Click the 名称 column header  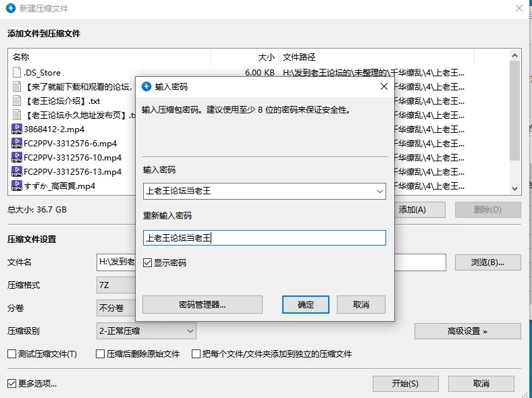(x=109, y=57)
